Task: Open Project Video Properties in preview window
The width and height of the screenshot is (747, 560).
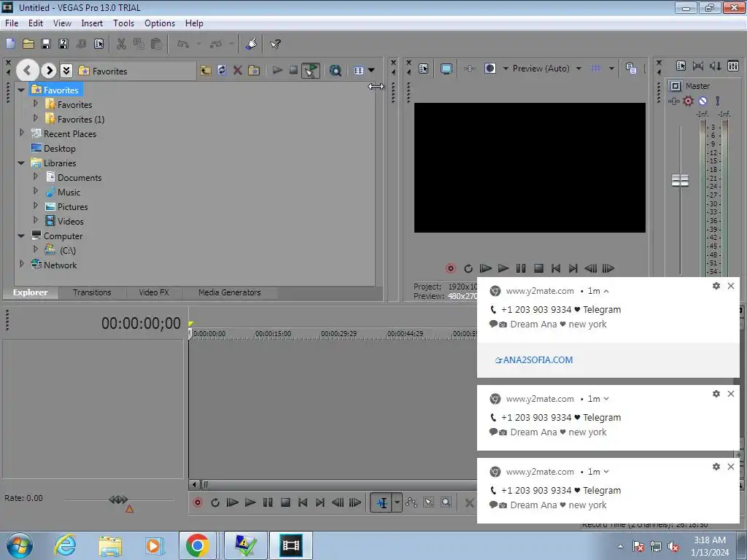Action: coord(424,69)
